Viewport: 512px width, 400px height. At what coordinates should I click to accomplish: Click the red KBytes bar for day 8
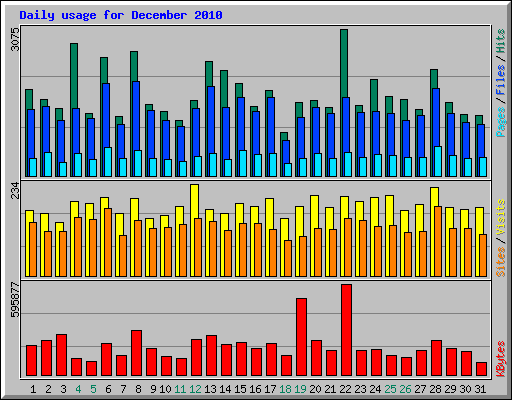(136, 353)
